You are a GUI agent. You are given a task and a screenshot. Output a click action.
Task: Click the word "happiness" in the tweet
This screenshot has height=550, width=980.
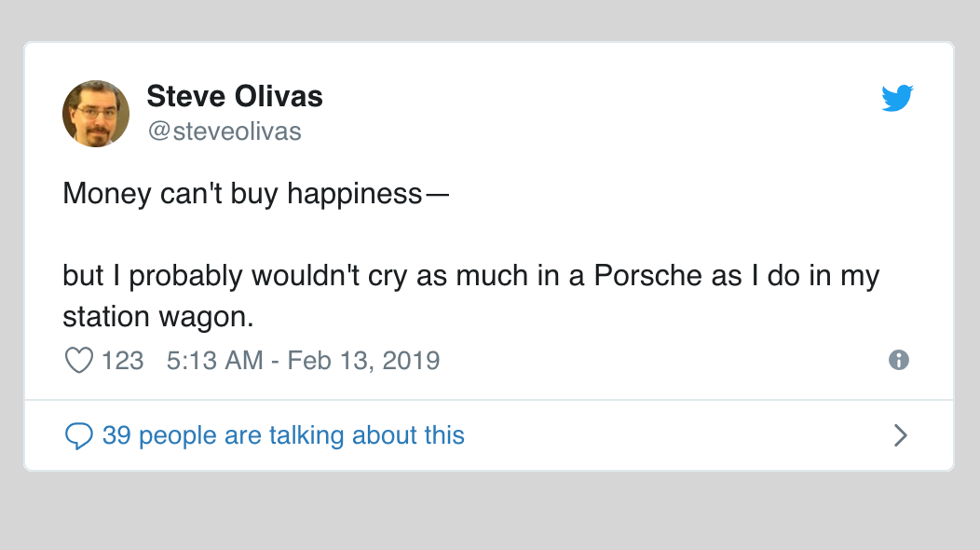click(x=354, y=194)
